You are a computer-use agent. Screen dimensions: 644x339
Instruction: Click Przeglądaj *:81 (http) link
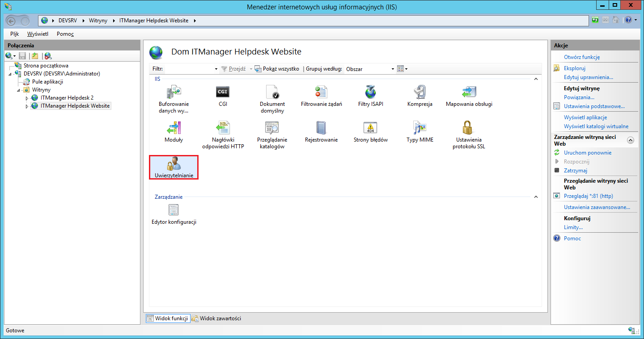(589, 196)
